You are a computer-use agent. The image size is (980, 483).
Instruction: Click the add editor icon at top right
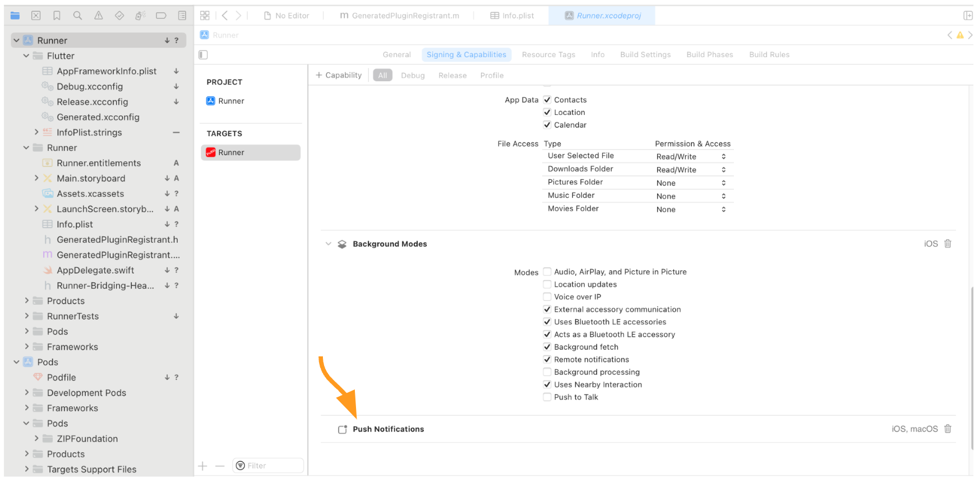click(x=968, y=16)
